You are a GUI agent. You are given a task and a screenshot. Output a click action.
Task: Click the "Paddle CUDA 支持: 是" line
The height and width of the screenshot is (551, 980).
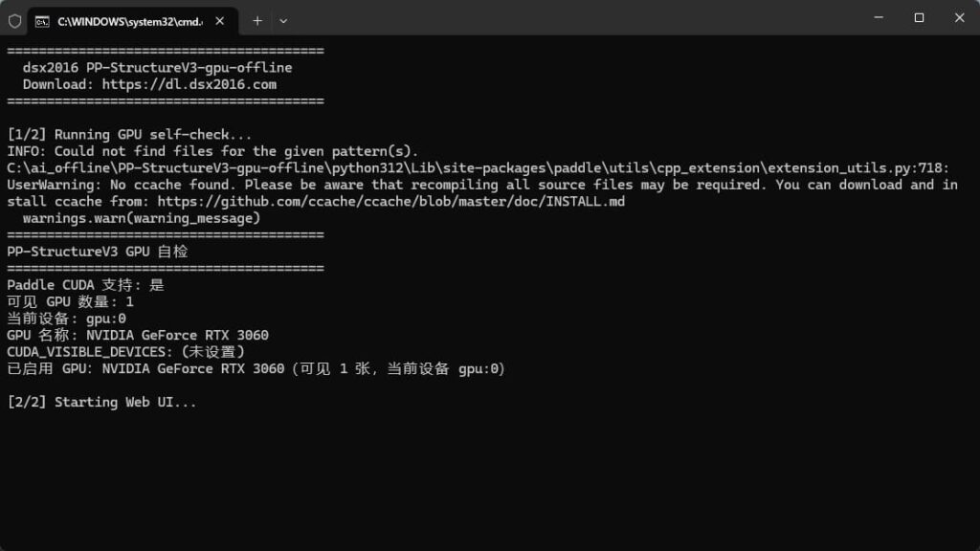[x=86, y=285]
